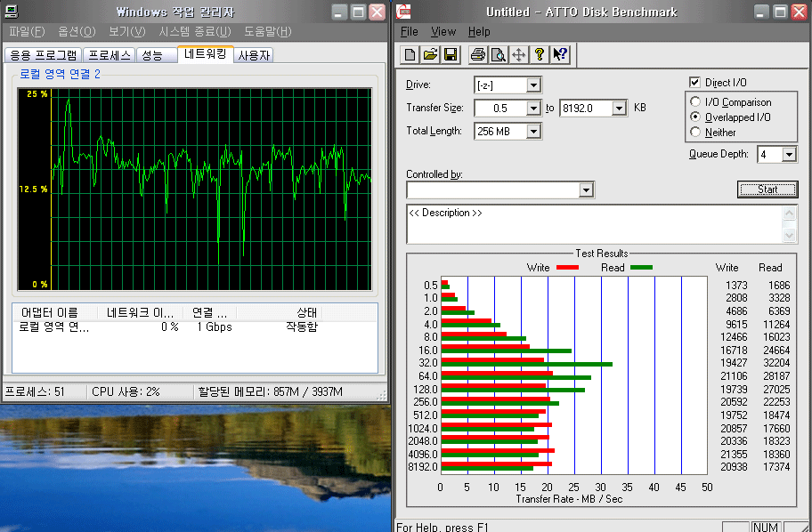Expand the Transfer Size maximum 8192.0 dropdown
The image size is (812, 532).
pos(620,109)
